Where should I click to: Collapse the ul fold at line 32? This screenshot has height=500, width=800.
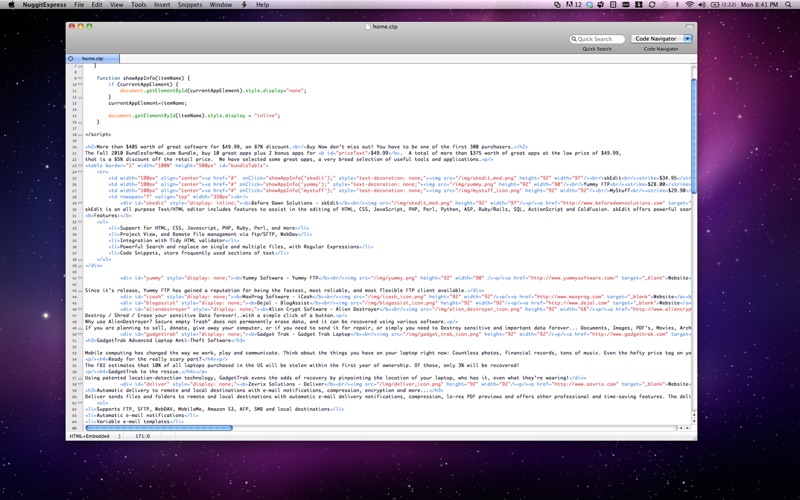coord(80,222)
